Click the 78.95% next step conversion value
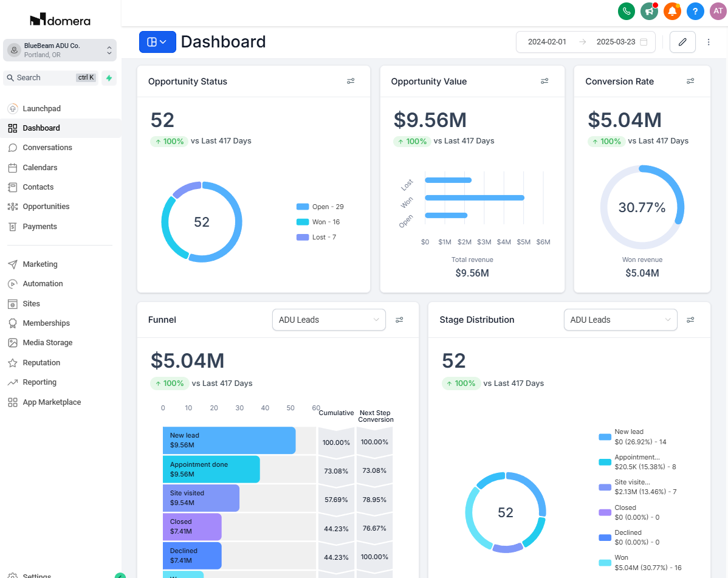Viewport: 728px width, 578px height. pos(375,500)
